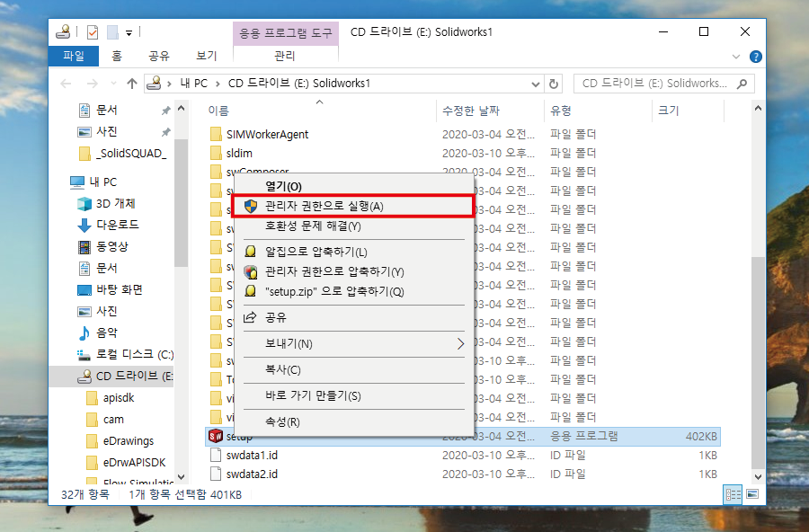Open the address bar history dropdown

point(536,84)
